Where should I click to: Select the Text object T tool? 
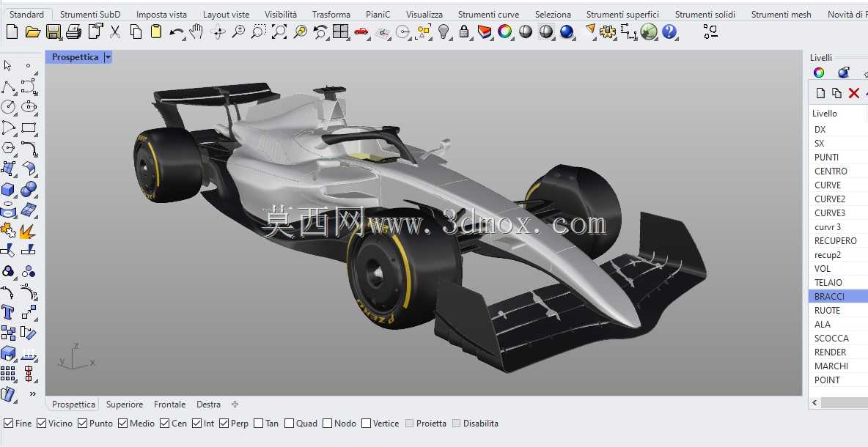click(x=8, y=313)
